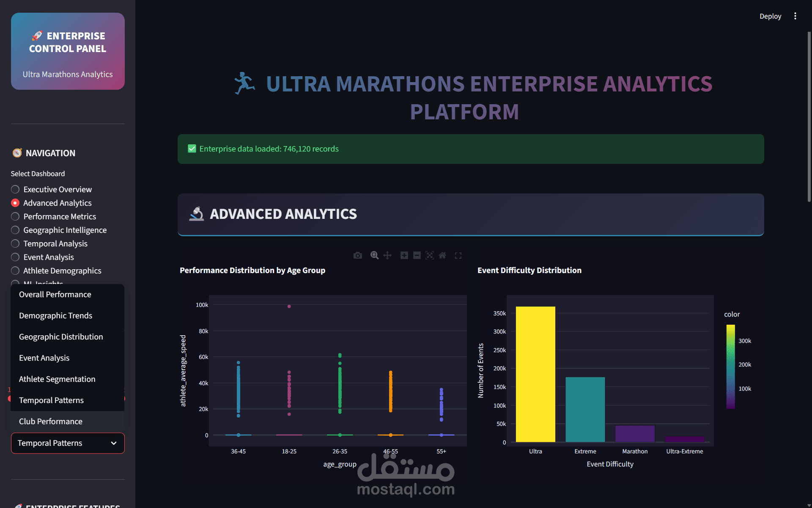Screen dimensions: 812x508
Task: Open the three-dot app menu
Action: (x=795, y=16)
